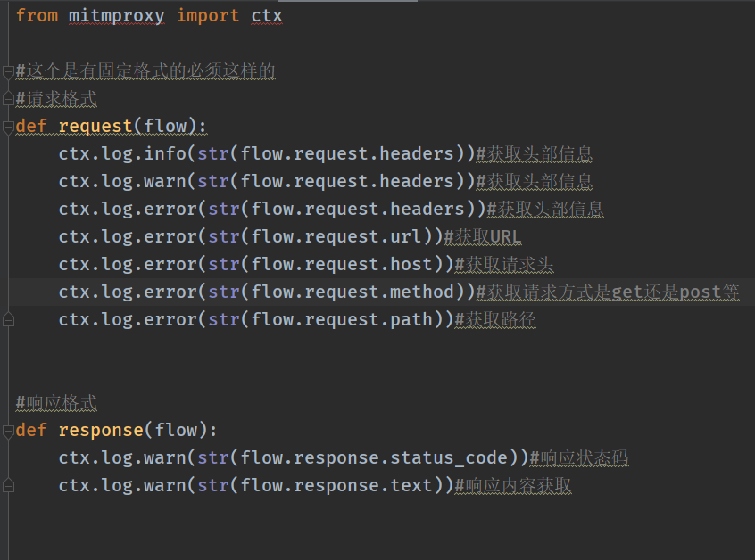Click 'flow.response.text' in the code
Screen dimensions: 755x560
click(336, 485)
